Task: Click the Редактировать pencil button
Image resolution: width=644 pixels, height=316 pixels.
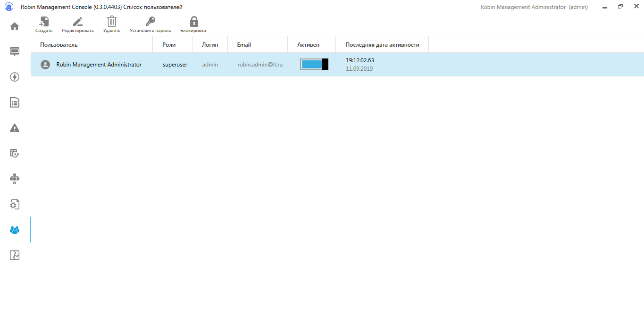Action: [x=78, y=25]
